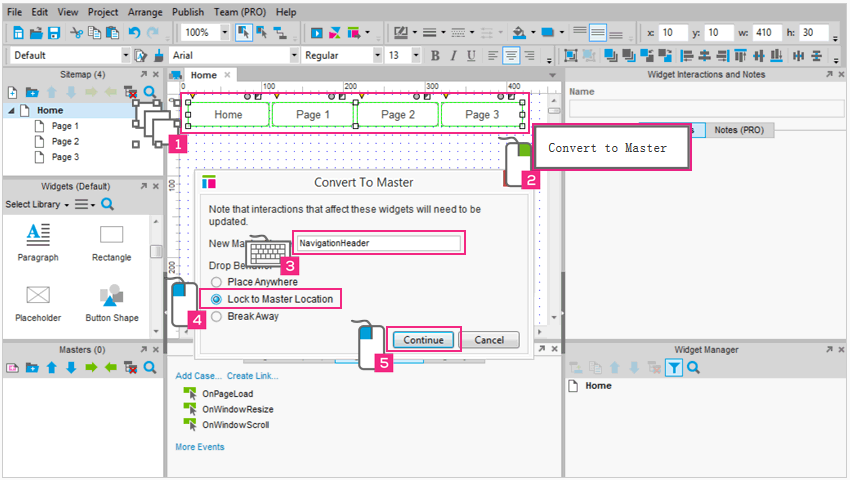Click the Continue button in dialog

click(423, 340)
